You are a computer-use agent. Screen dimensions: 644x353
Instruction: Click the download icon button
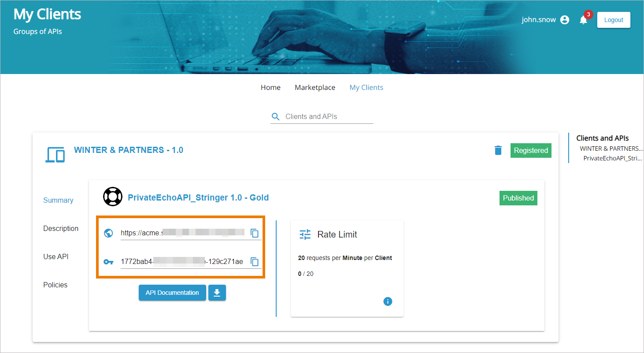[217, 293]
